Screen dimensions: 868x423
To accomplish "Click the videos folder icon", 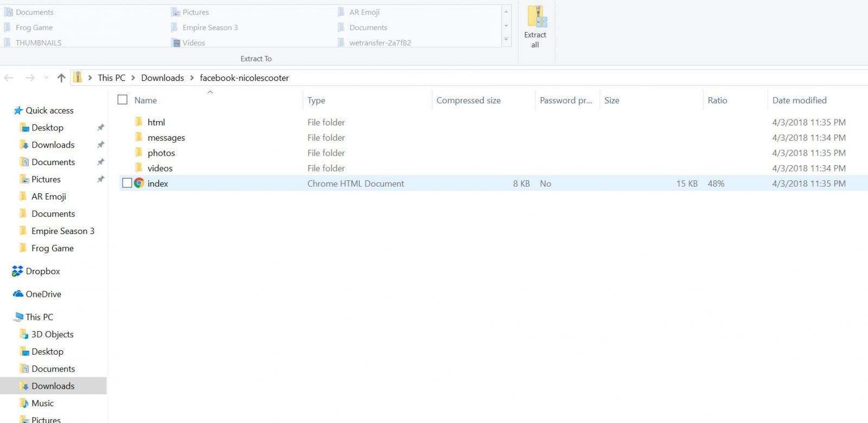I will pos(139,167).
